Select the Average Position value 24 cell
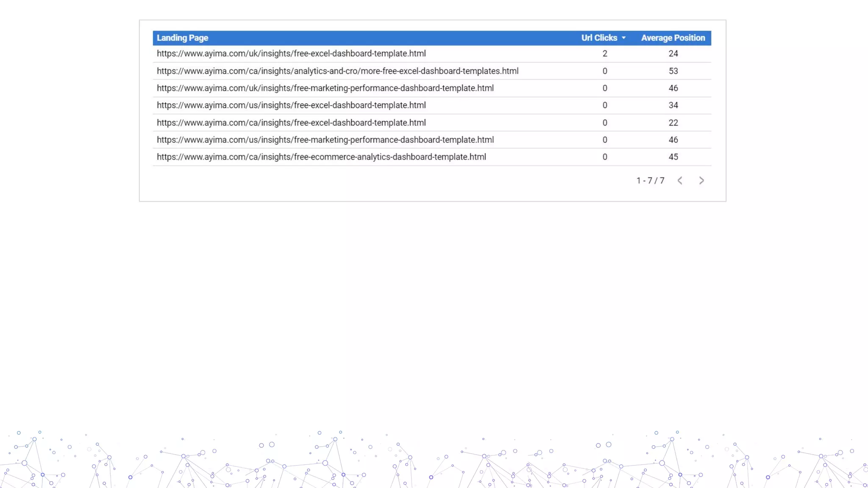The image size is (868, 488). [x=673, y=54]
